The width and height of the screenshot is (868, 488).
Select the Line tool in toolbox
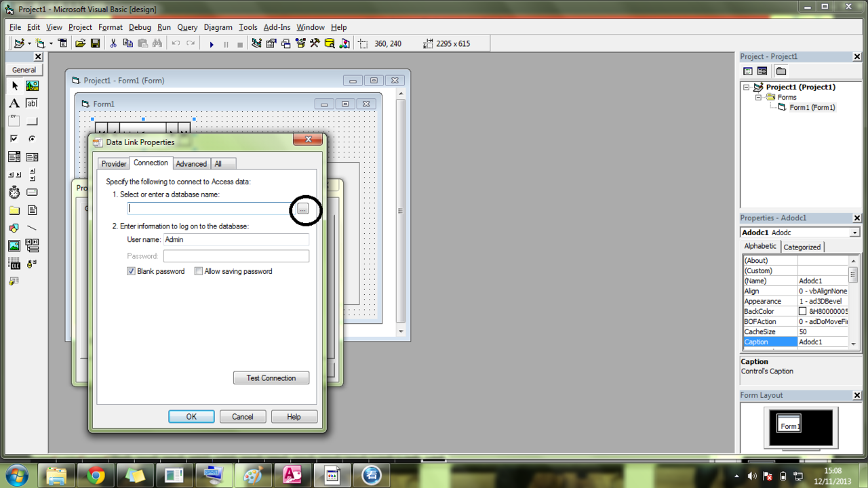click(x=32, y=228)
